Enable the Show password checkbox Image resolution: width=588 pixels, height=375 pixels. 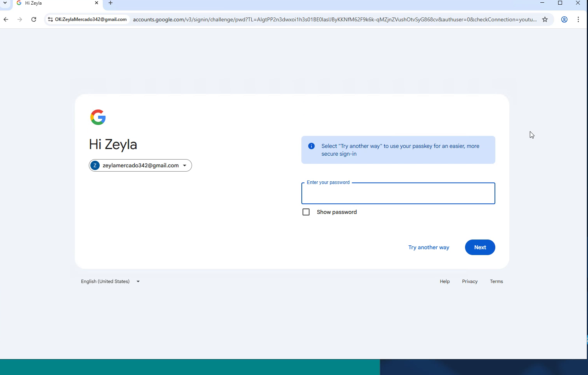pos(306,212)
